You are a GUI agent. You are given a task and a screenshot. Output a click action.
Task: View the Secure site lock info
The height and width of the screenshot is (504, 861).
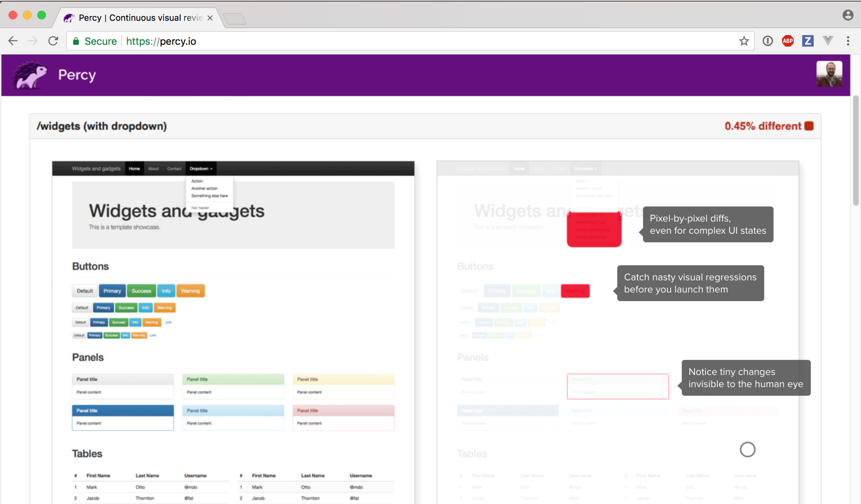(x=95, y=41)
